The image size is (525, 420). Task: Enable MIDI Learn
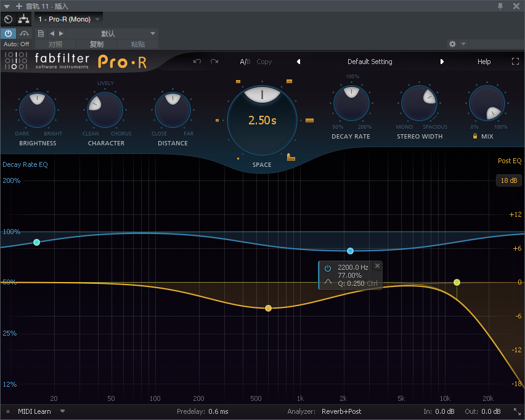[34, 411]
